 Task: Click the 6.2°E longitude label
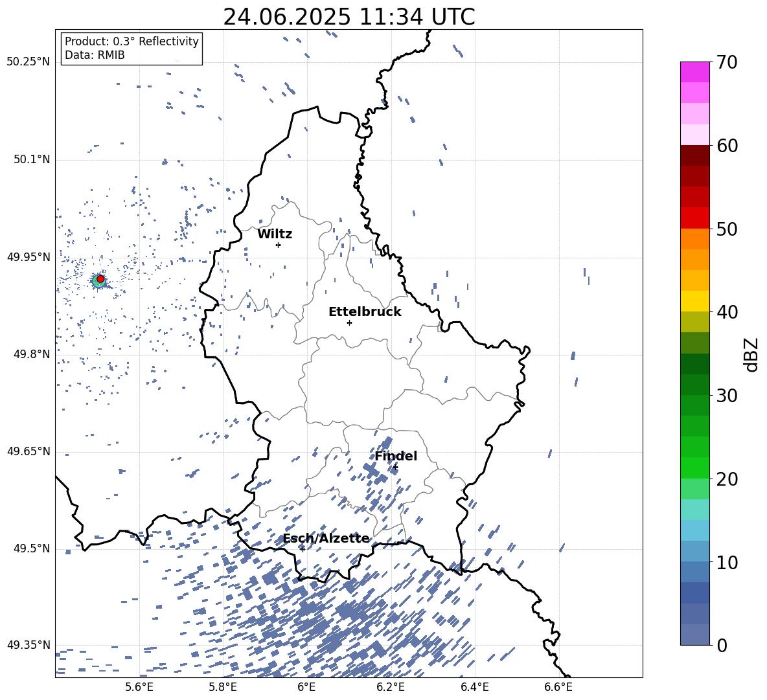(391, 687)
